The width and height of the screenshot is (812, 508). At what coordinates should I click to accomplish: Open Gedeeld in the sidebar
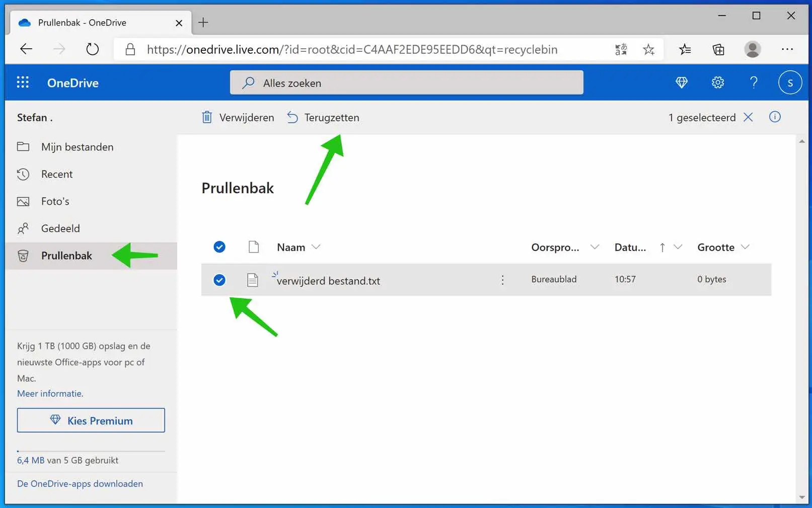pyautogui.click(x=91, y=228)
